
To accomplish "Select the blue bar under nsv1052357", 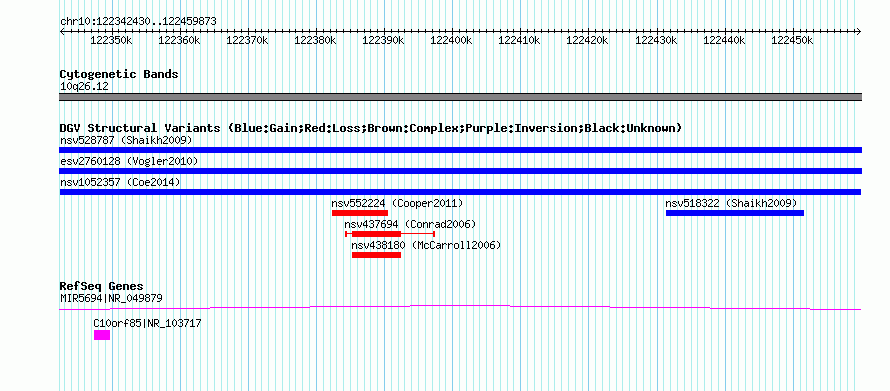I will pyautogui.click(x=460, y=192).
